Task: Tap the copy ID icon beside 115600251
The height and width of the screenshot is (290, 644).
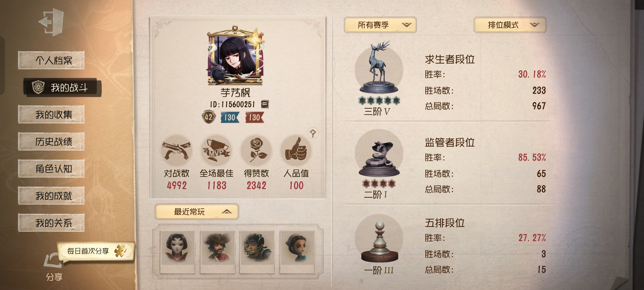Action: 265,104
